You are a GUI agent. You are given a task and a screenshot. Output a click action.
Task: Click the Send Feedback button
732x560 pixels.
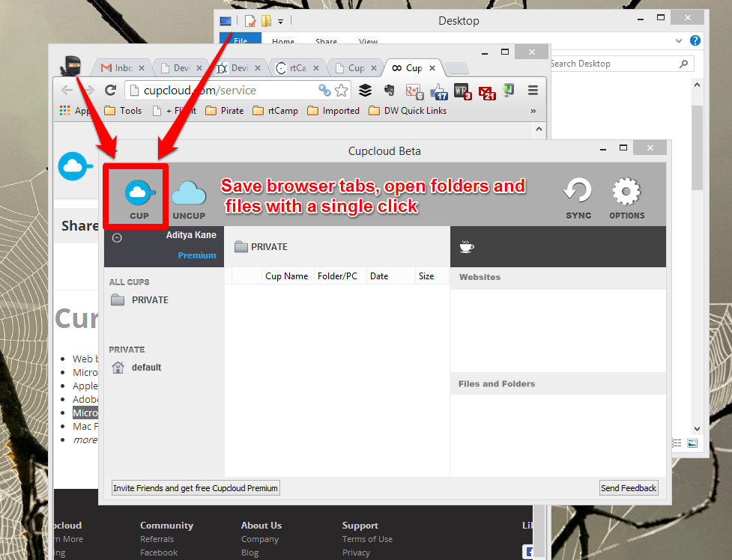coord(629,488)
